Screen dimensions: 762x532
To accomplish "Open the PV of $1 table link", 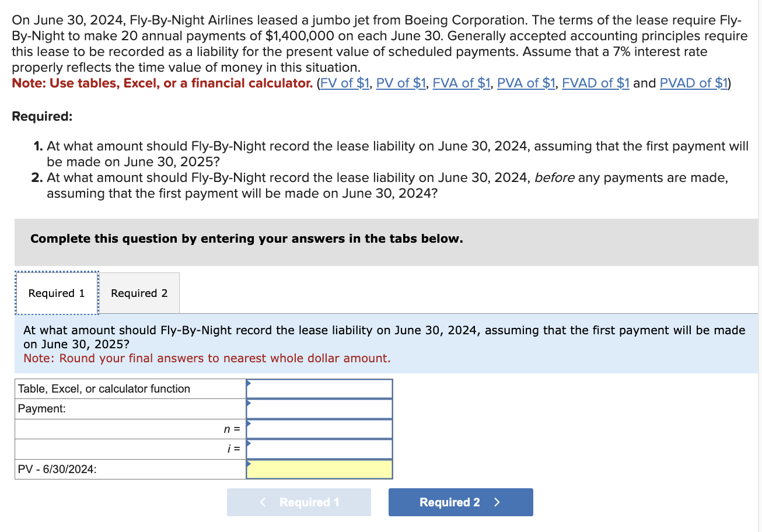I will coord(401,83).
